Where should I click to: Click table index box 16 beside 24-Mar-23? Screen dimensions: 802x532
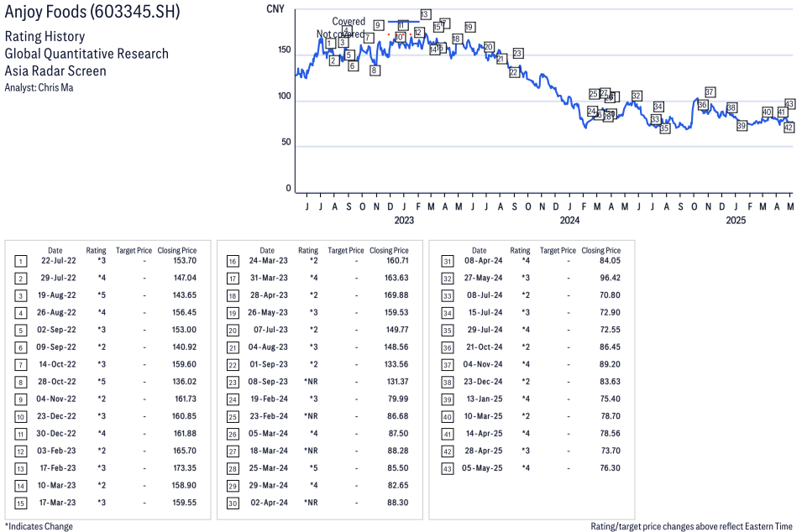click(x=233, y=262)
